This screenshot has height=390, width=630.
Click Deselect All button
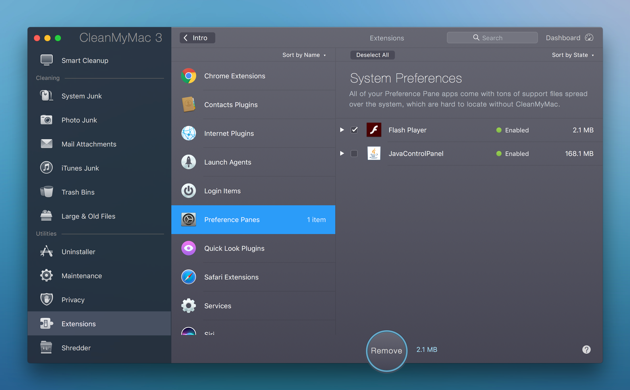click(x=372, y=55)
